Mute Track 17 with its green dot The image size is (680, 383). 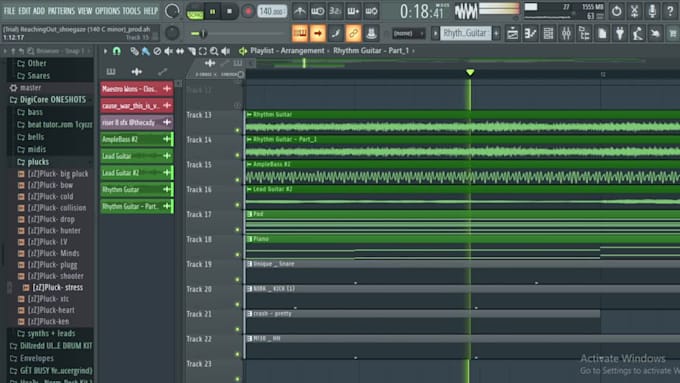[237, 230]
